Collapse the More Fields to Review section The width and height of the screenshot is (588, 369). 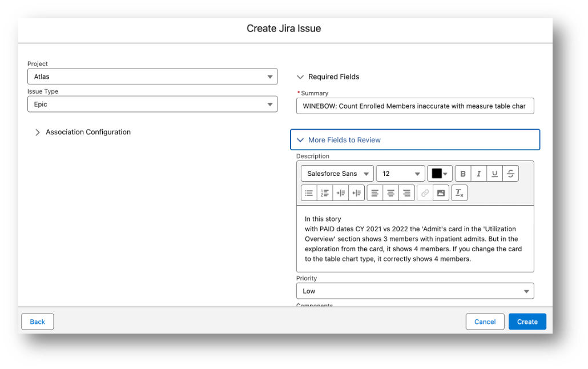pos(415,139)
